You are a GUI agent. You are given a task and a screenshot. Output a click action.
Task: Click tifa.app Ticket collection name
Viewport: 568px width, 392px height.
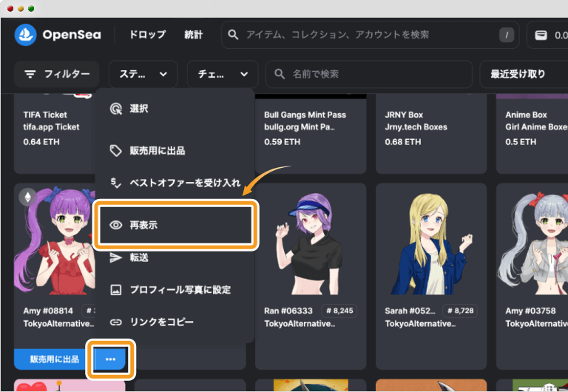pyautogui.click(x=51, y=127)
